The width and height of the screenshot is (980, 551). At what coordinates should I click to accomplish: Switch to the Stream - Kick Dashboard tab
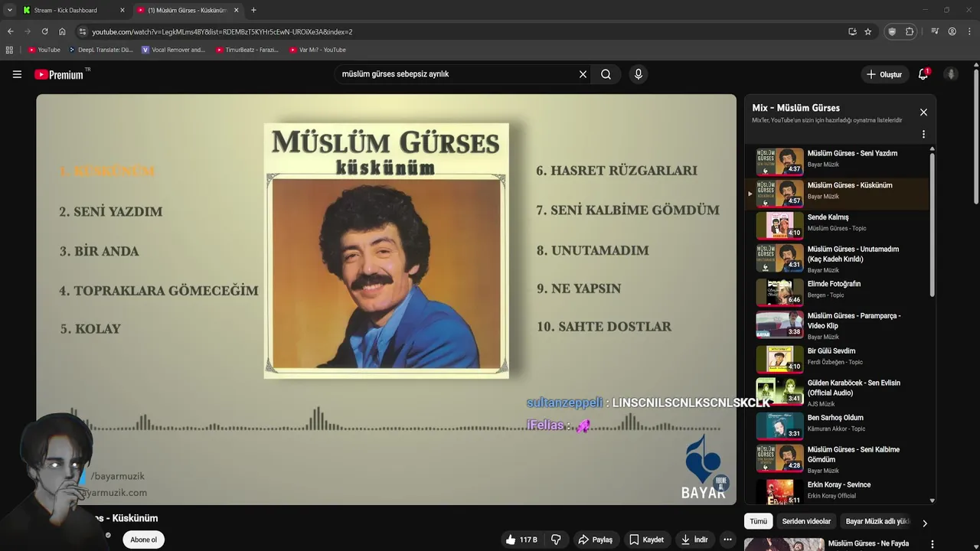click(73, 10)
